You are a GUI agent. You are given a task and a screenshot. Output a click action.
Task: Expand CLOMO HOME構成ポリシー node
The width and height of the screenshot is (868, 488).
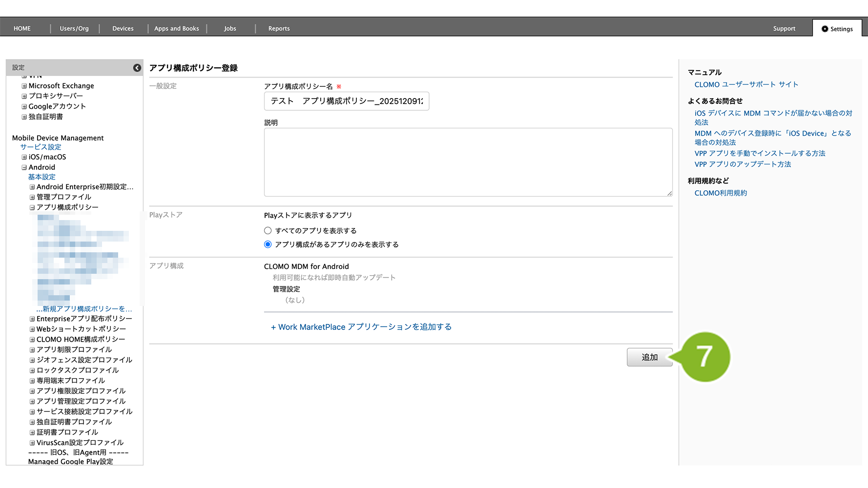pyautogui.click(x=32, y=340)
